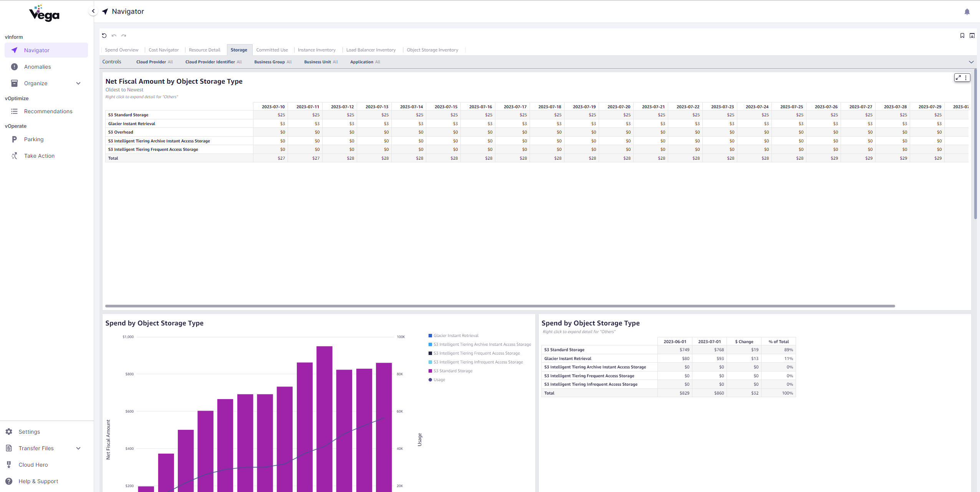The height and width of the screenshot is (492, 980).
Task: Click the export download icon
Action: pyautogui.click(x=972, y=36)
